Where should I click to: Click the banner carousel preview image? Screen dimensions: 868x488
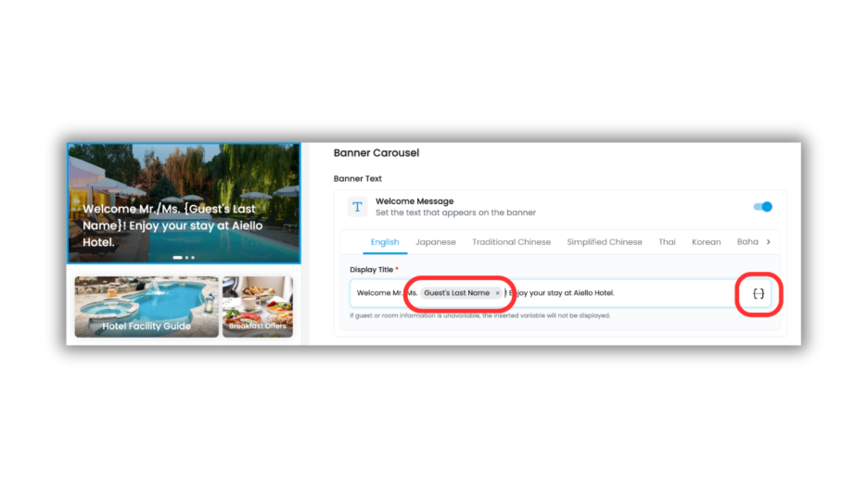tap(184, 203)
